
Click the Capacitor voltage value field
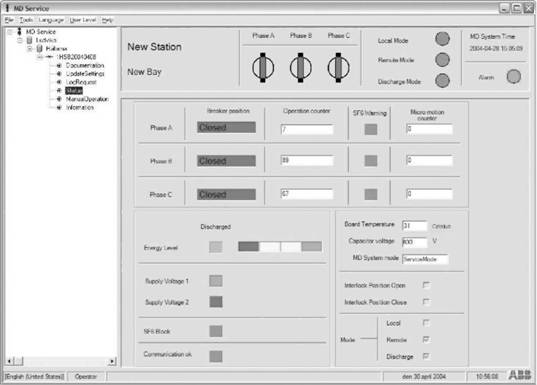(415, 242)
